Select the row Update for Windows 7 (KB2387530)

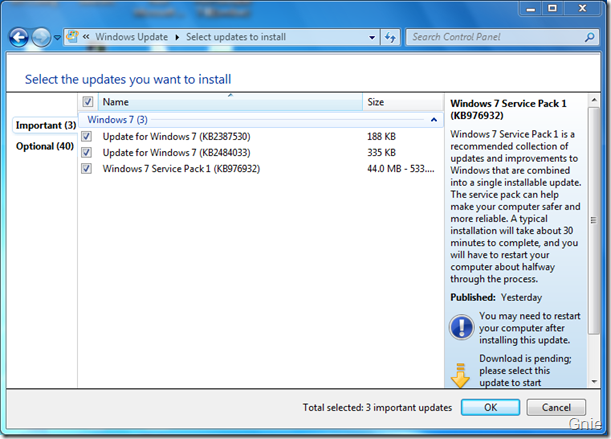point(261,137)
